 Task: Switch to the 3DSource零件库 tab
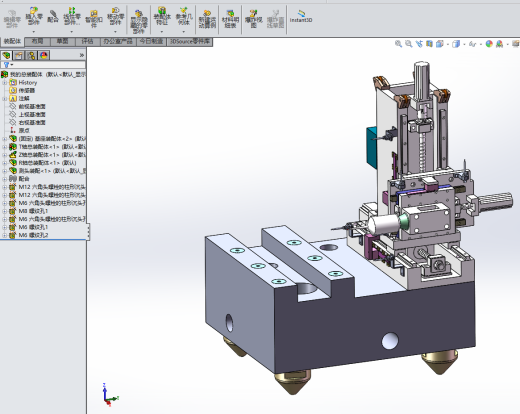(x=189, y=41)
